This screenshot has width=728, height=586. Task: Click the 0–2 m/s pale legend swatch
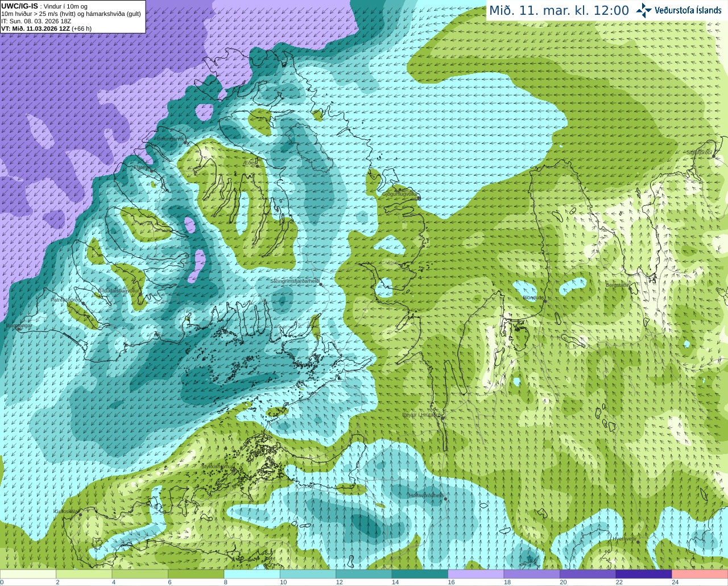click(28, 574)
